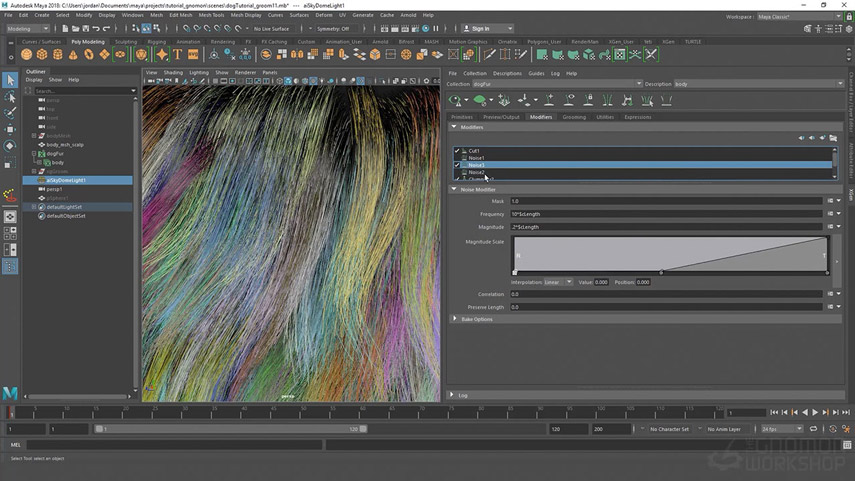855x481 pixels.
Task: Click the Redo arrow icon
Action: click(x=106, y=28)
